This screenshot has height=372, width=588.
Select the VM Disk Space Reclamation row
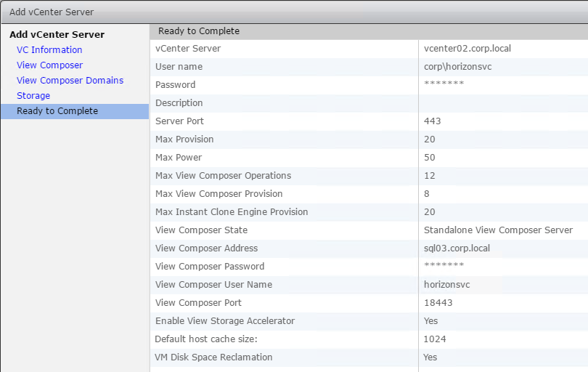coord(369,357)
